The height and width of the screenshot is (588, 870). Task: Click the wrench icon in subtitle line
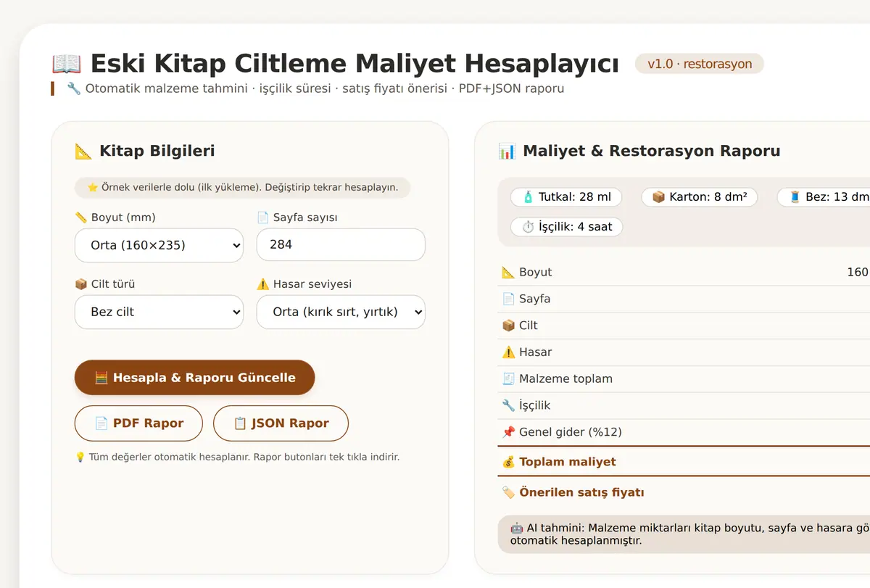73,88
